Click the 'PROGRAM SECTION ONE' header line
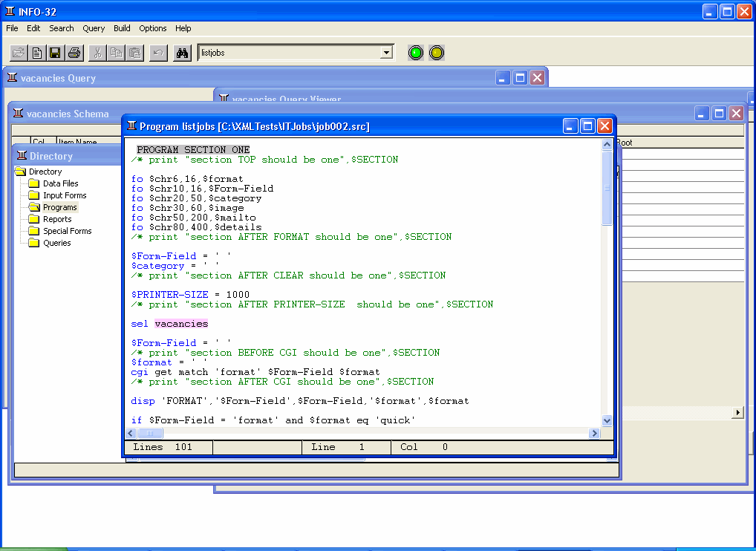 tap(193, 149)
